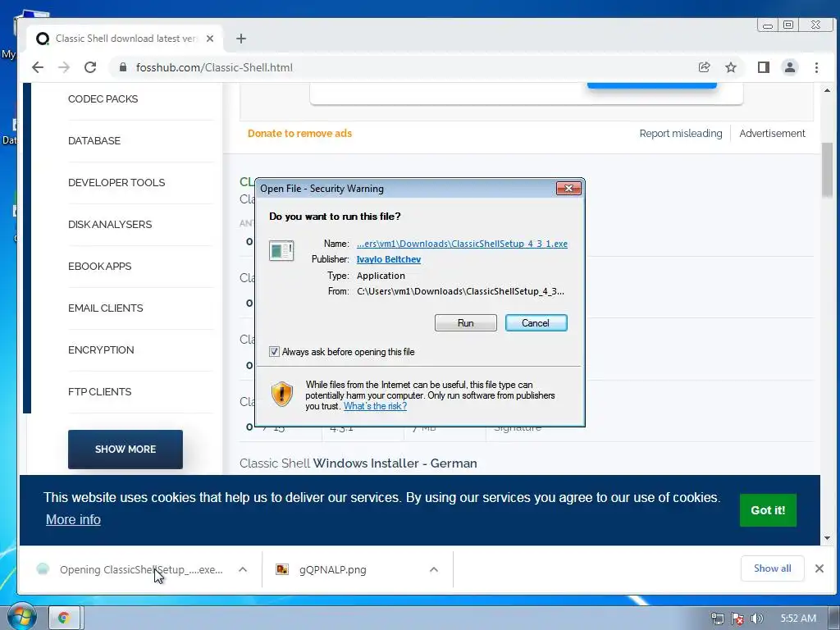Click the gQPNALP.png image file icon

(x=282, y=569)
